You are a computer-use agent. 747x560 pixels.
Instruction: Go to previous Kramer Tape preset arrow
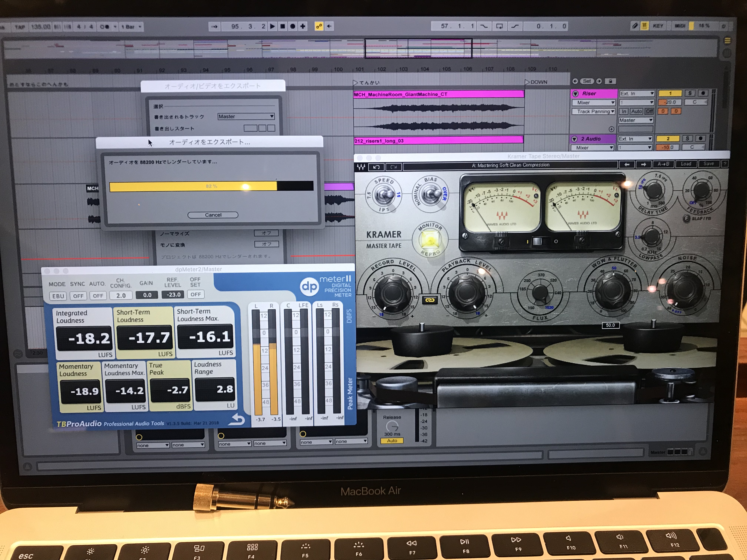click(x=627, y=164)
